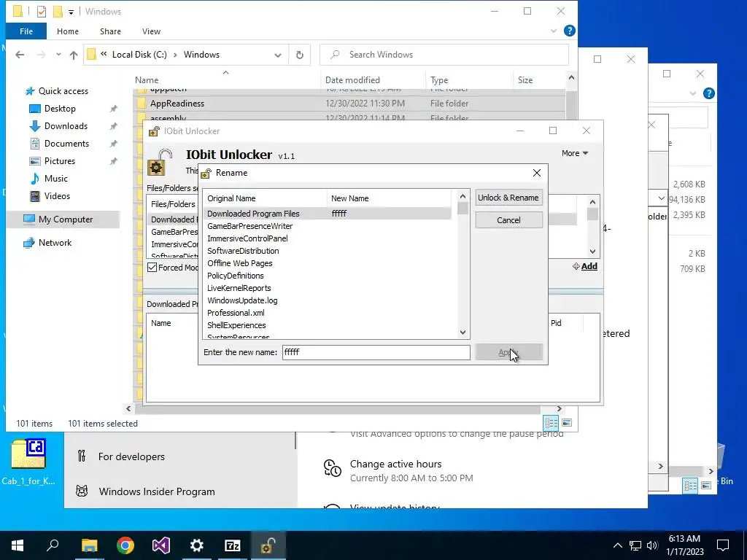Open Explorer help question mark icon

[569, 31]
